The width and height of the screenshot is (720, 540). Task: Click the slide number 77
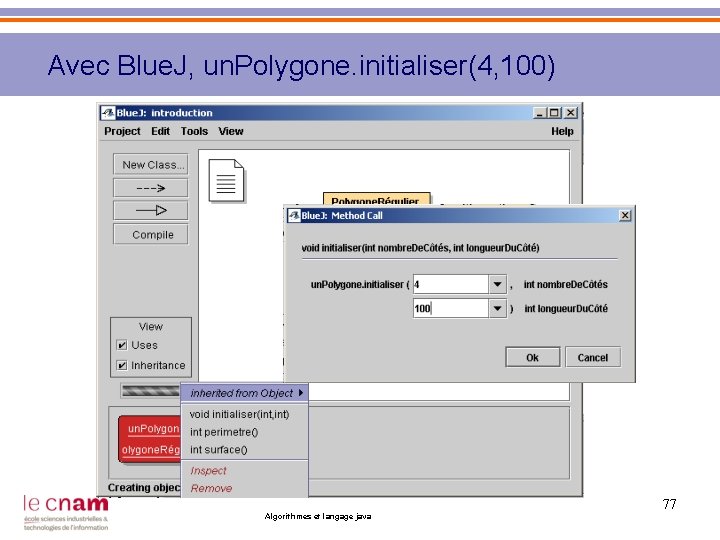669,504
